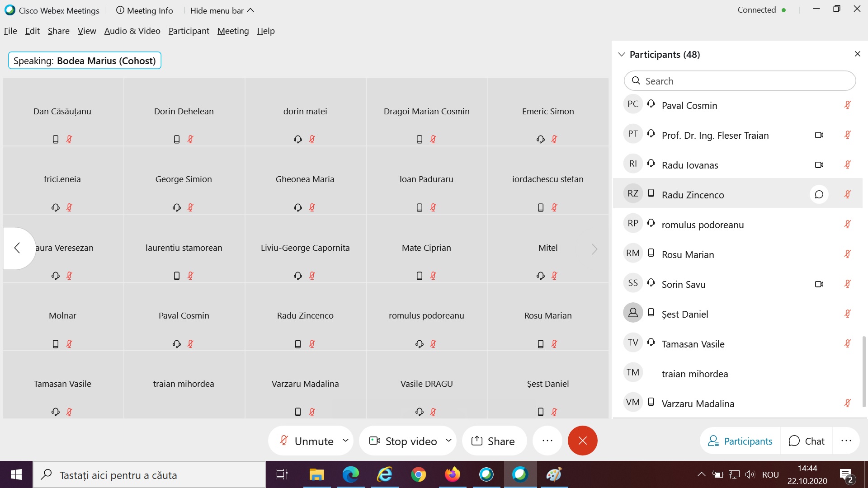This screenshot has height=488, width=868.
Task: Toggle the Participants panel button
Action: point(740,441)
